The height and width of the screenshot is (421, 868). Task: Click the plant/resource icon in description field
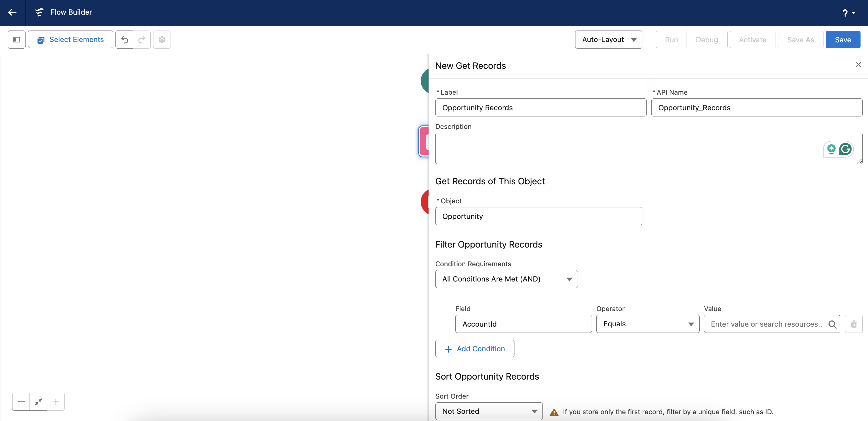click(x=832, y=149)
